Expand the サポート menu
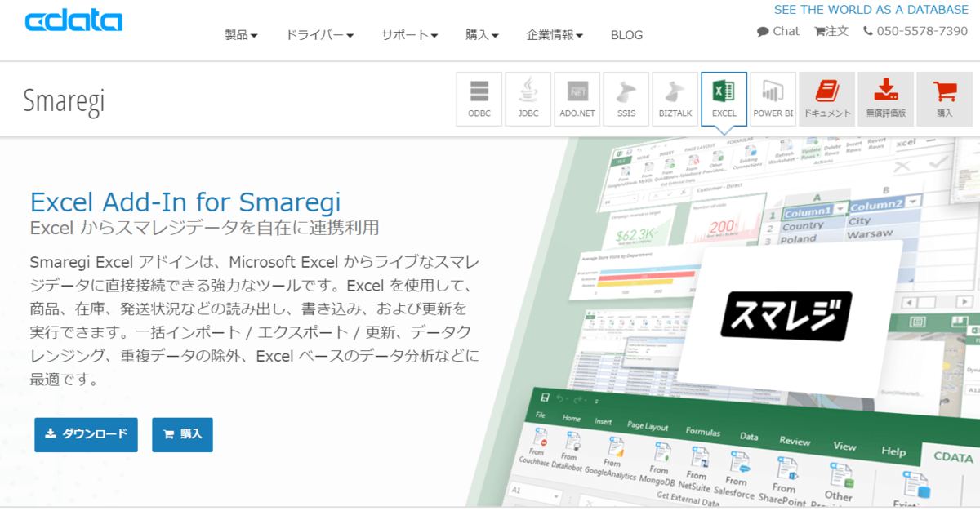 [x=410, y=35]
